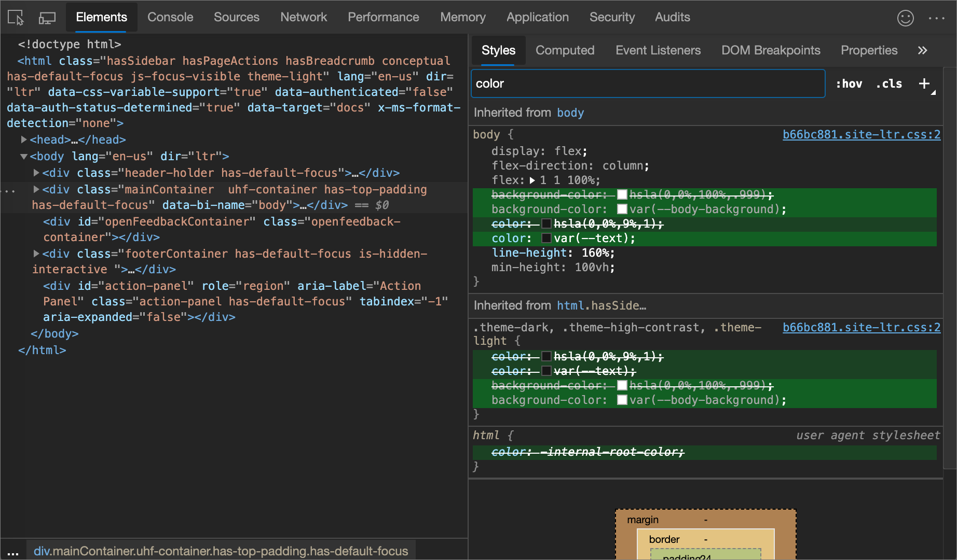Open the three-dots DevTools menu
Image resolution: width=957 pixels, height=560 pixels.
tap(936, 18)
